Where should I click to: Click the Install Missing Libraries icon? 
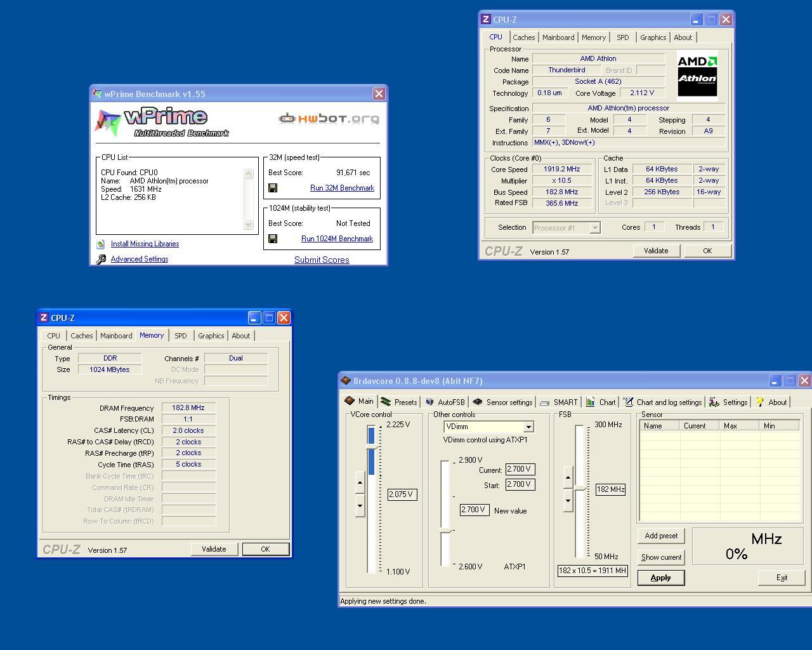[x=100, y=244]
